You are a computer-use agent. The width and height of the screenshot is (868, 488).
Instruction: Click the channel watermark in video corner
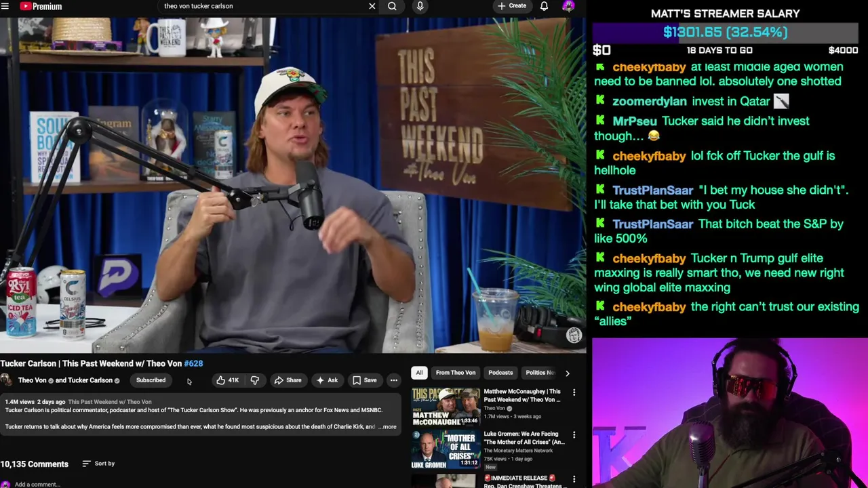pos(574,335)
